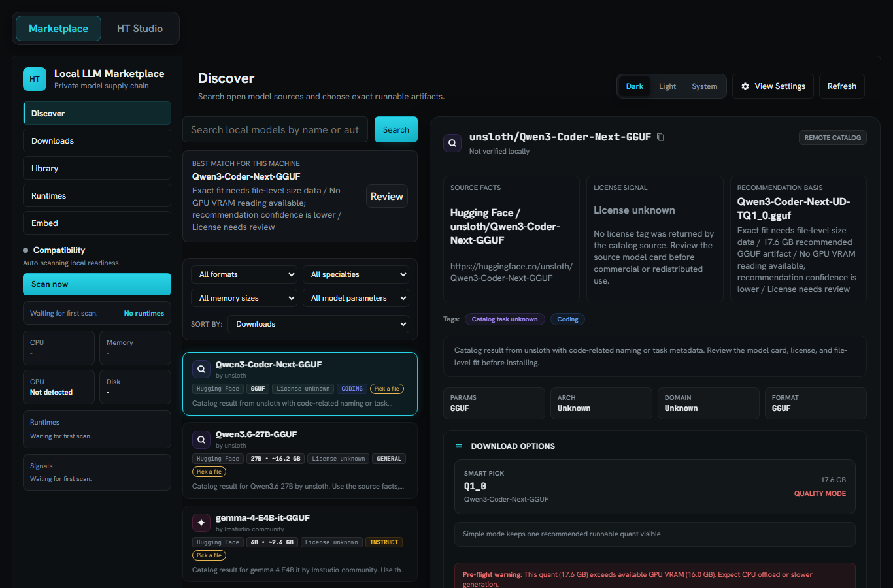Click the ARCH Unknown field
The width and height of the screenshot is (893, 588).
[601, 403]
